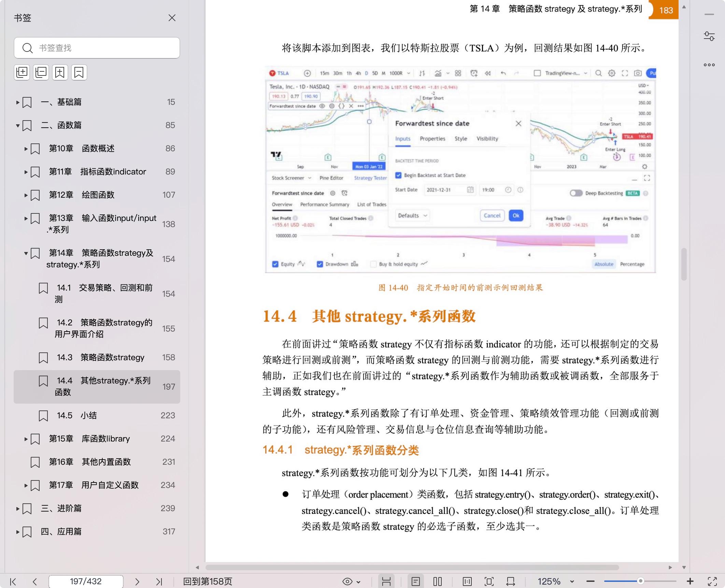Expand 第10章 函数概述 bookmark
The width and height of the screenshot is (725, 588).
click(26, 149)
